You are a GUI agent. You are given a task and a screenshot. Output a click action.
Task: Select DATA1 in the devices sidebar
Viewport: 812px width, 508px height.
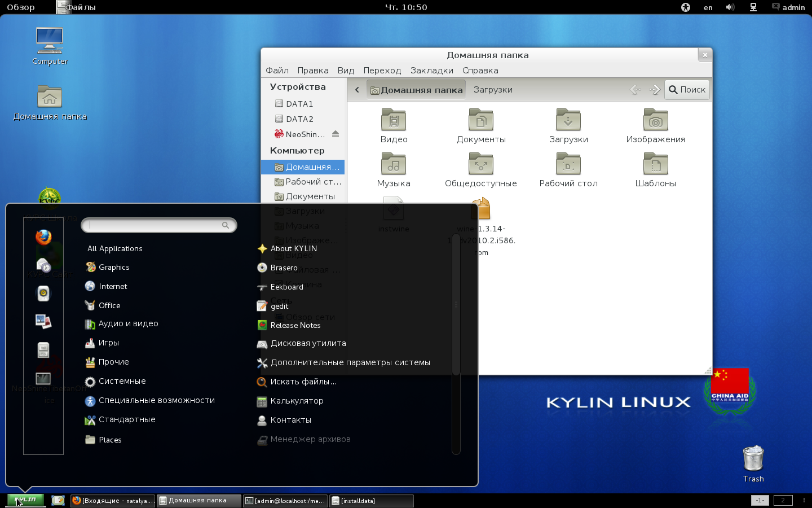299,104
